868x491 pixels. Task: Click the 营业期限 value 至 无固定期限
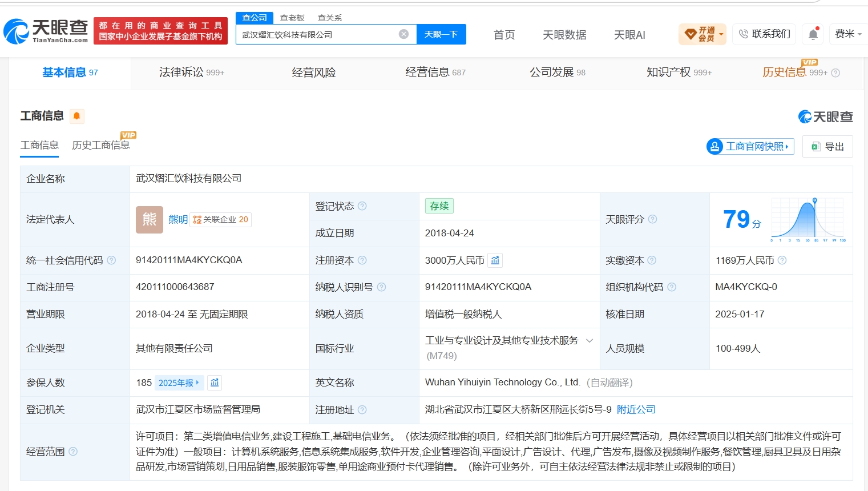pos(192,314)
